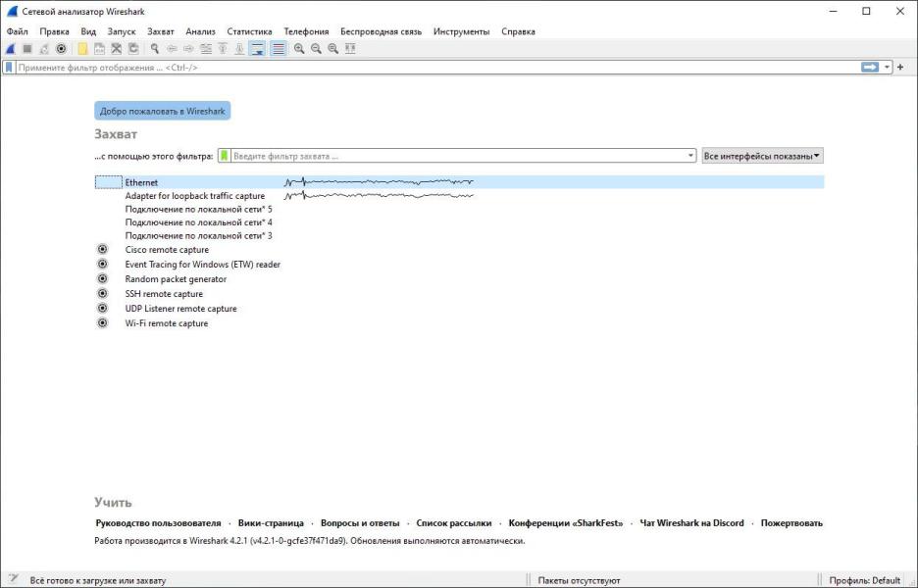
Task: Click the Go to last packet icon
Action: click(239, 49)
